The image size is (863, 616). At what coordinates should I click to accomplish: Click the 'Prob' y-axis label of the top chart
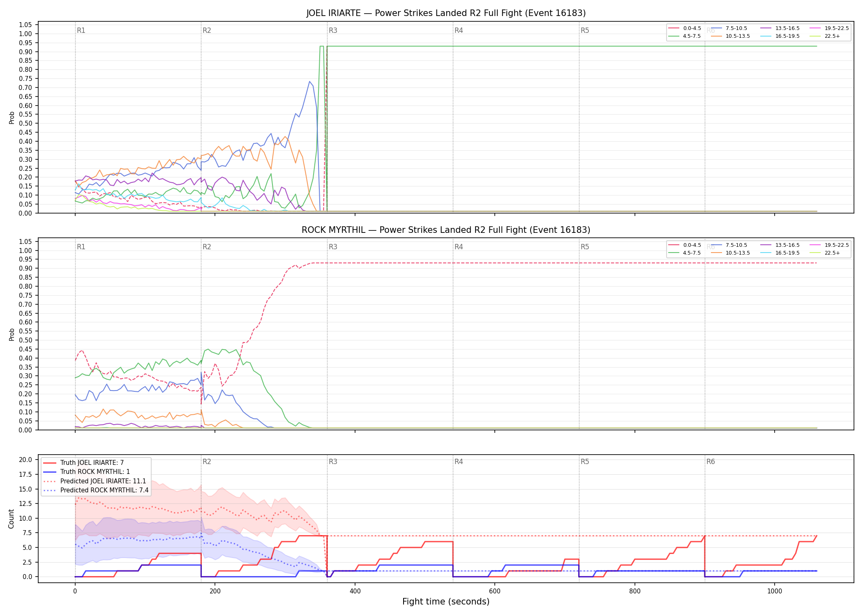click(12, 117)
